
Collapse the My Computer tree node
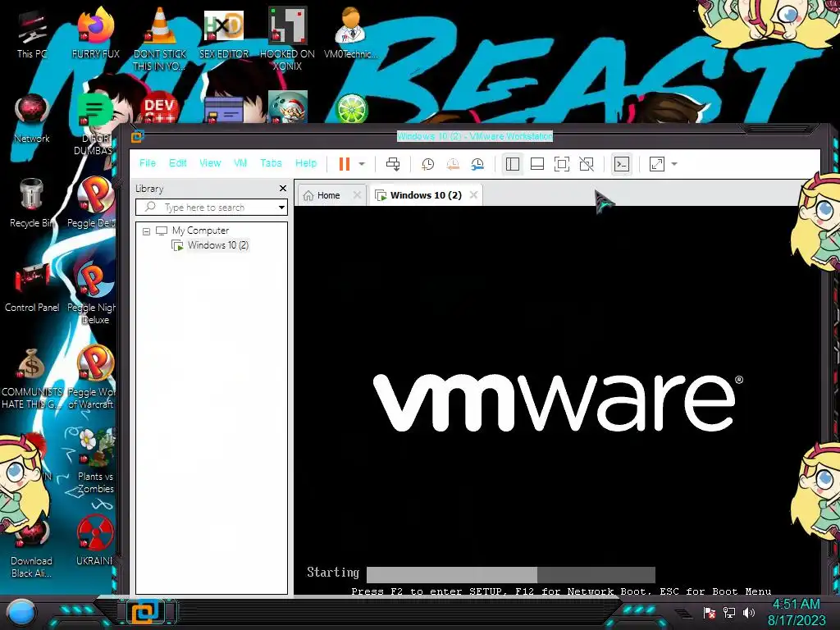pos(146,231)
